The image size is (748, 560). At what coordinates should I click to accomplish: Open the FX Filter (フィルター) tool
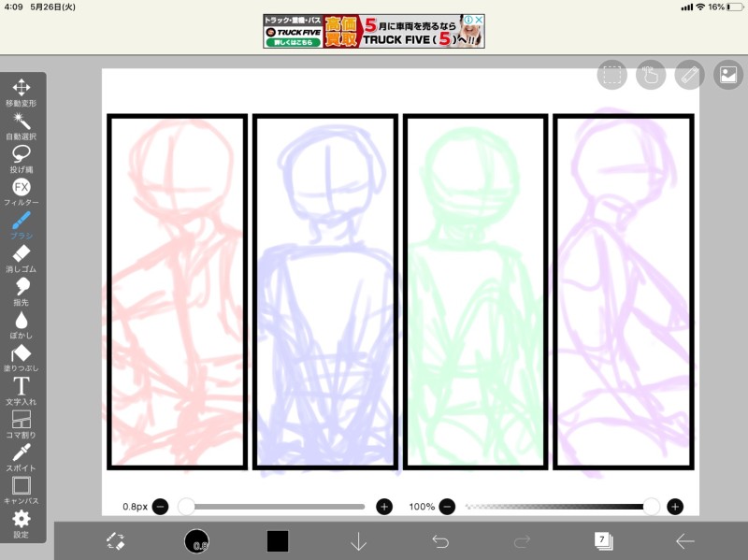[x=21, y=193]
